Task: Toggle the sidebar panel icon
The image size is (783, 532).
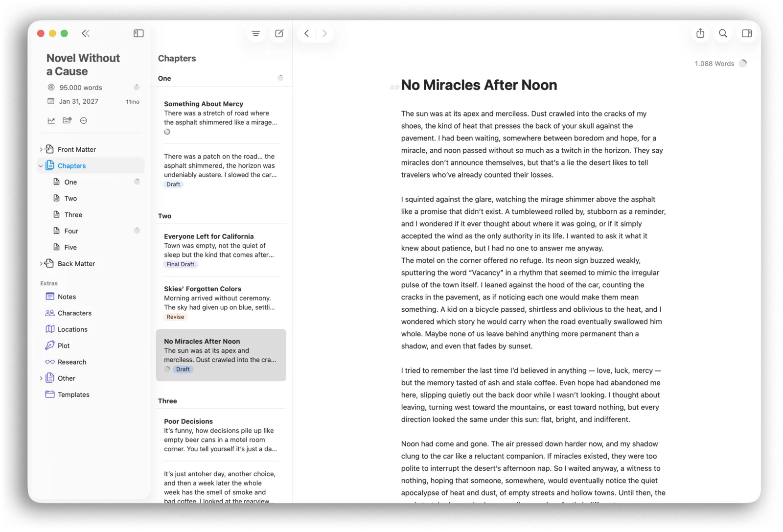Action: (x=138, y=33)
